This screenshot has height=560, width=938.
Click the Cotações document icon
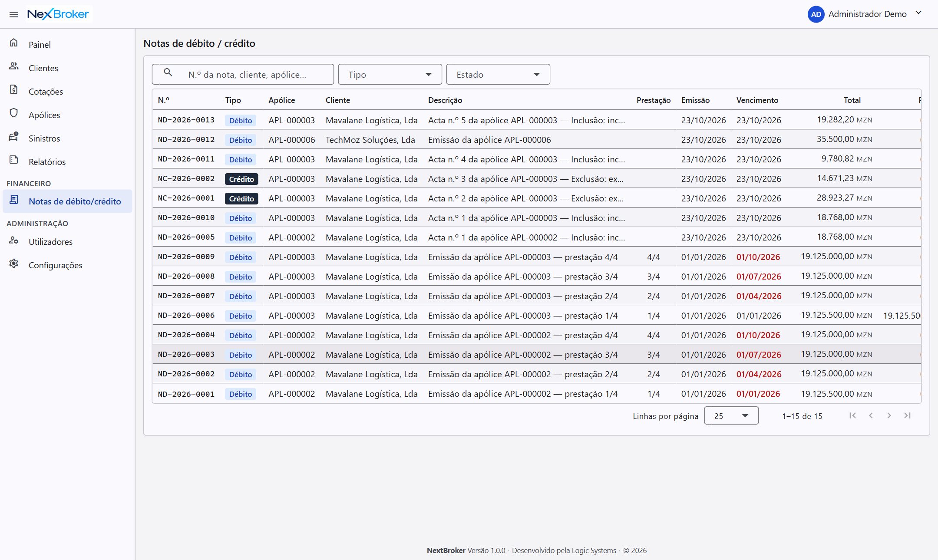pos(14,89)
